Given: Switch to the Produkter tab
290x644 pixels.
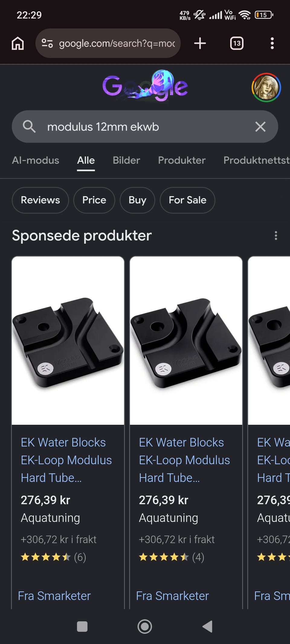Looking at the screenshot, I should [x=182, y=160].
